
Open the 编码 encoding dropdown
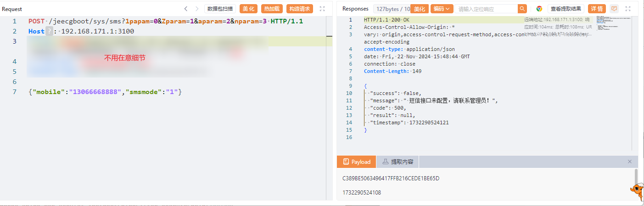coord(442,9)
